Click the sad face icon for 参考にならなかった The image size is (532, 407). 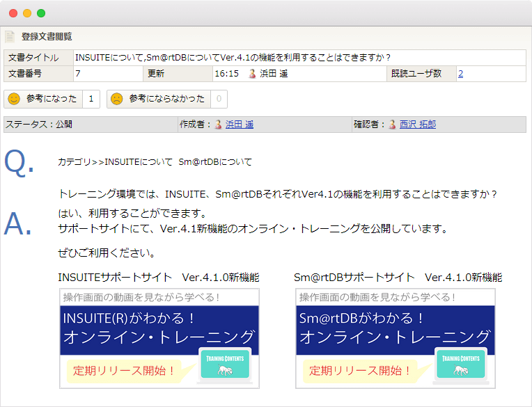[117, 99]
